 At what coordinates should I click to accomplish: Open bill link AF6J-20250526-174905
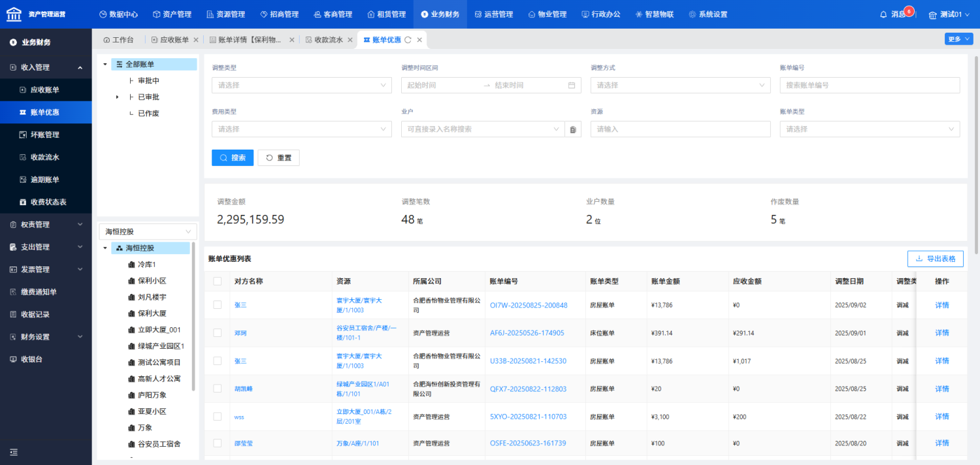(527, 333)
